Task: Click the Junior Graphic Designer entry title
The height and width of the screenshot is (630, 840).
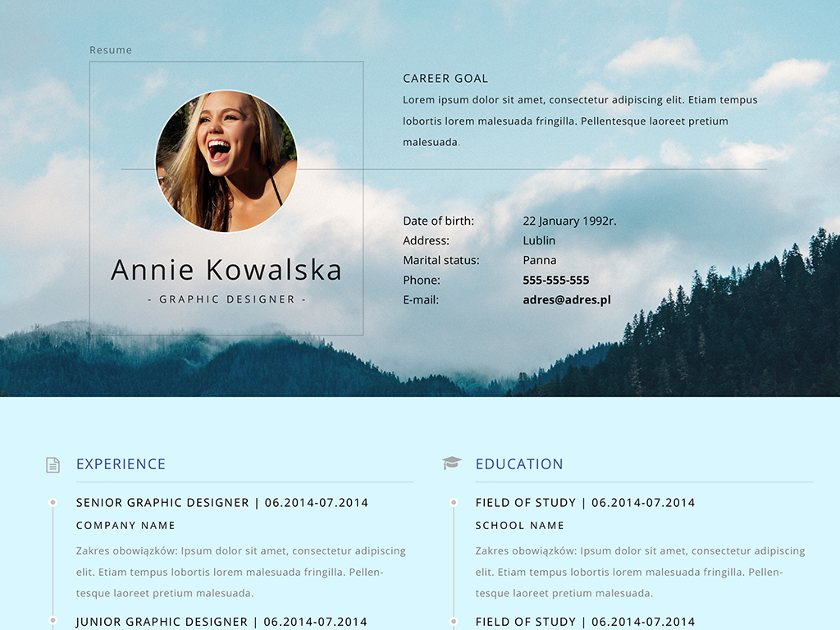Action: point(221,622)
